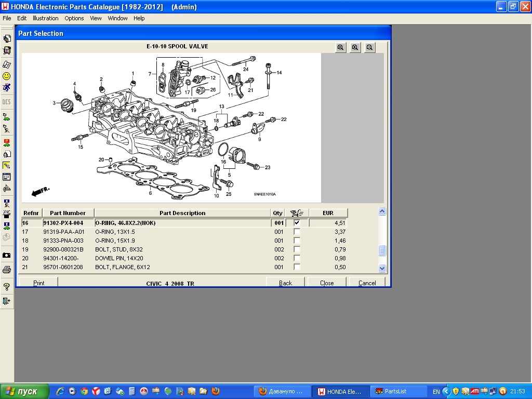Click the Back button

tap(285, 283)
